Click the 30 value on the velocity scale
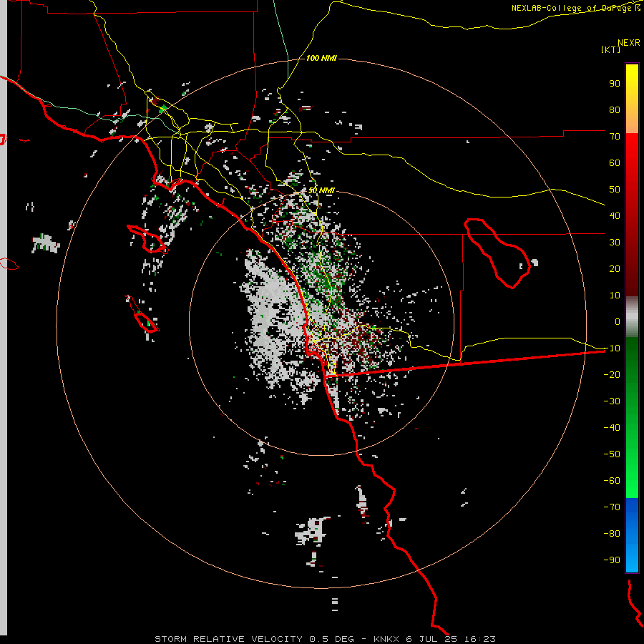This screenshot has width=644, height=644. [615, 243]
